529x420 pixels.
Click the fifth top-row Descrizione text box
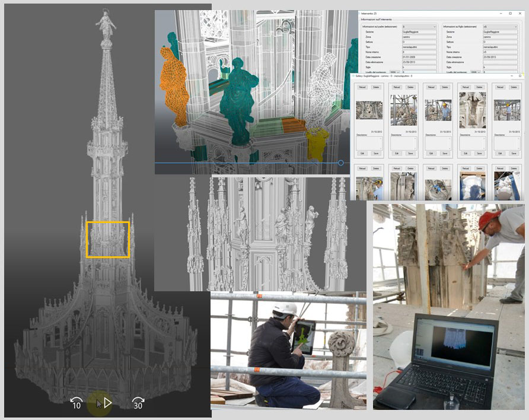tap(507, 144)
